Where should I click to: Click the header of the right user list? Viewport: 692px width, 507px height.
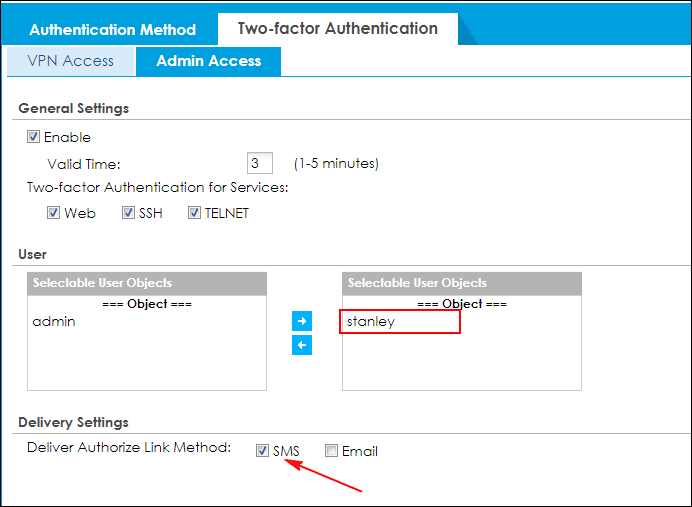[461, 283]
